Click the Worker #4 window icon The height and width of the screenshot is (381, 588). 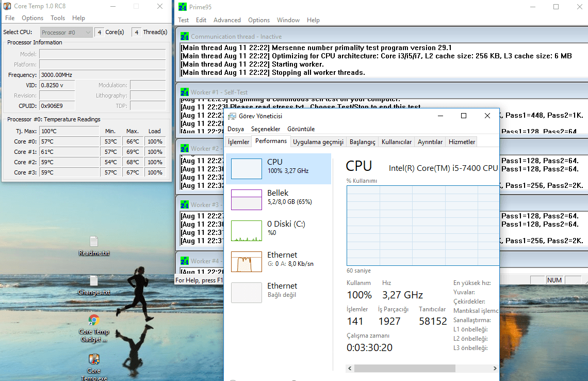point(185,261)
